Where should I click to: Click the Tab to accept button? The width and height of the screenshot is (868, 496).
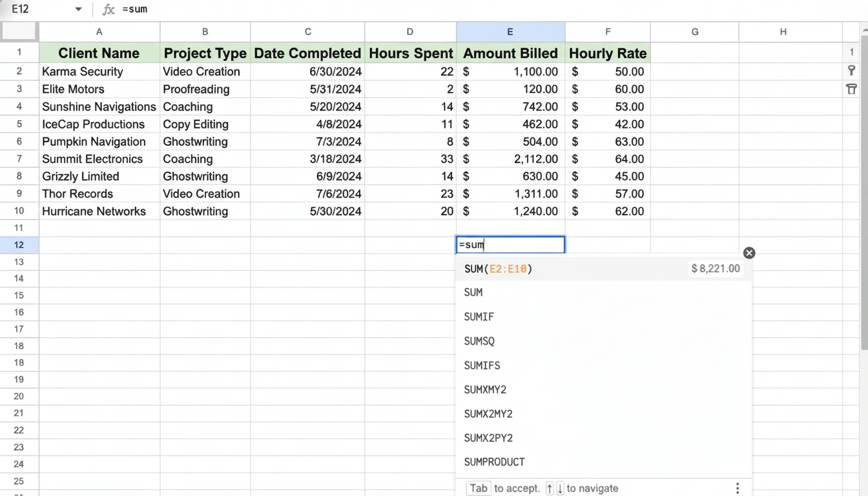click(x=478, y=488)
